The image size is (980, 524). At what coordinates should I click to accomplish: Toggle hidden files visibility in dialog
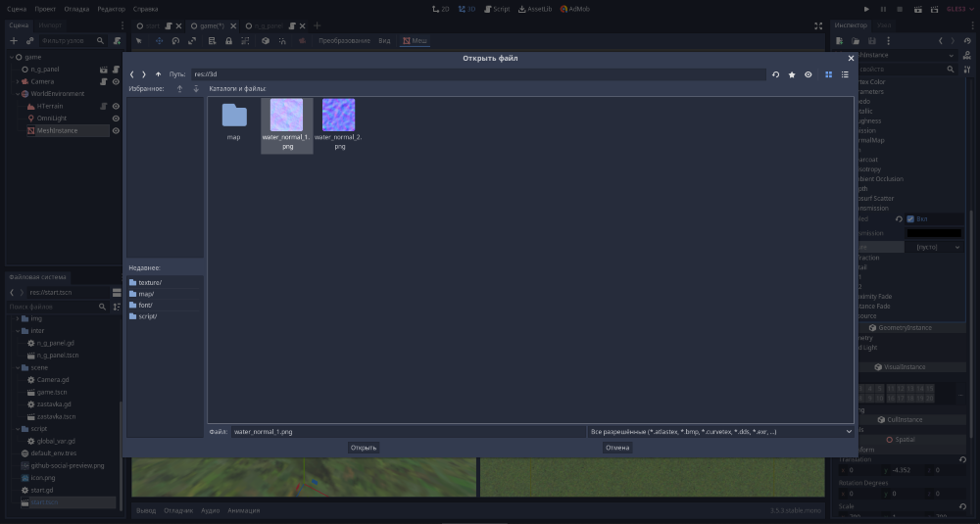(x=808, y=74)
